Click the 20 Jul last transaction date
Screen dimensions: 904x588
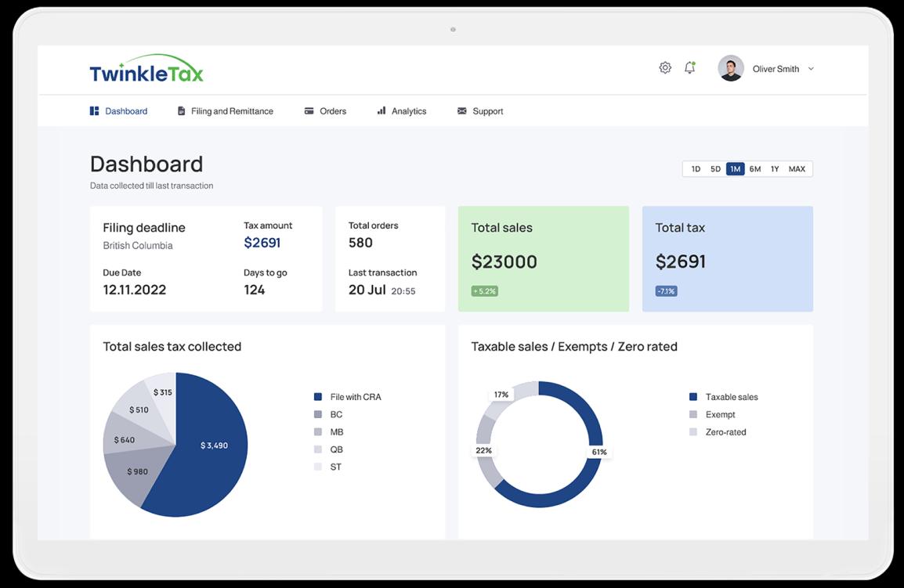367,290
